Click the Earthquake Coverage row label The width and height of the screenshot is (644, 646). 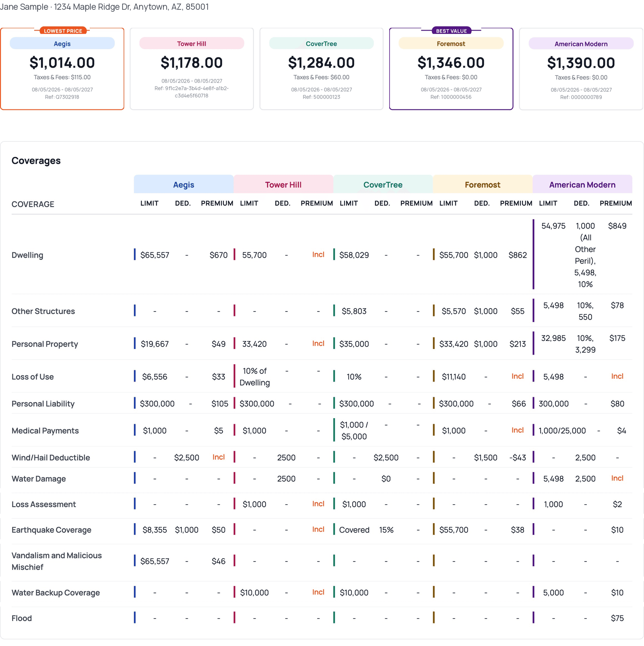click(52, 530)
